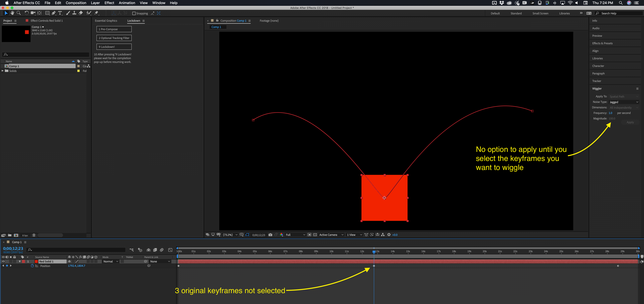Toggle the stopwatch on the Position property

click(x=32, y=266)
